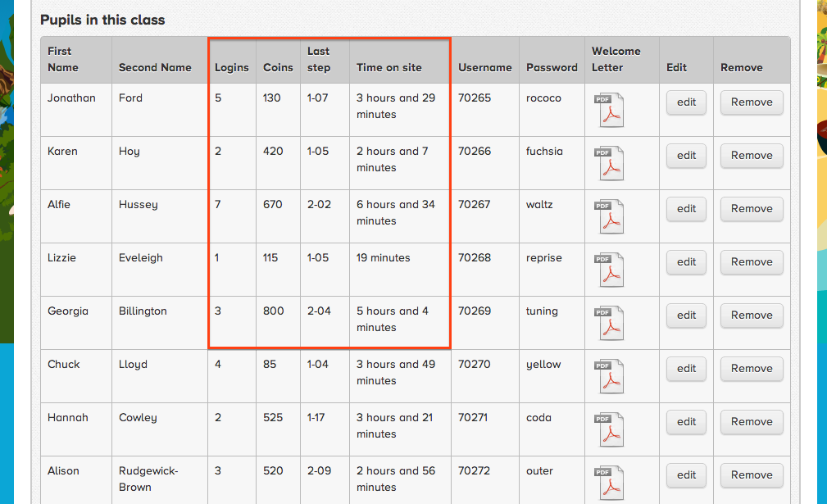Edit Jonathan Ford's pupil record
The image size is (827, 504).
686,102
